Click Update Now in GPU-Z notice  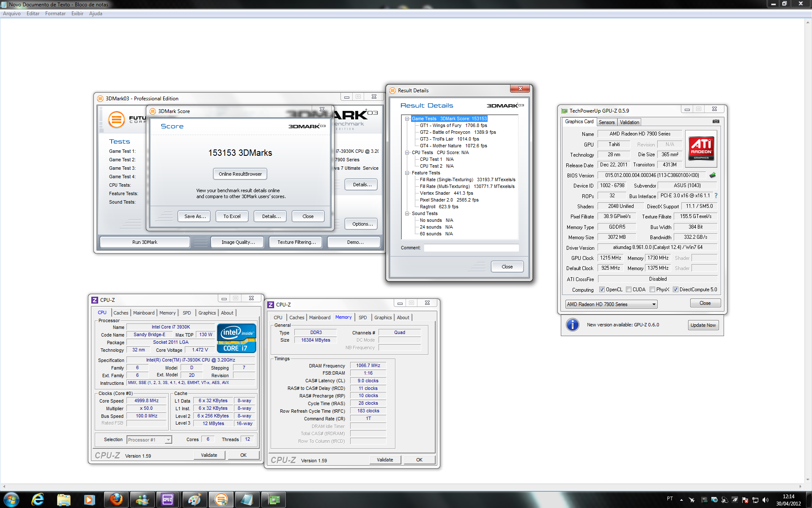703,325
